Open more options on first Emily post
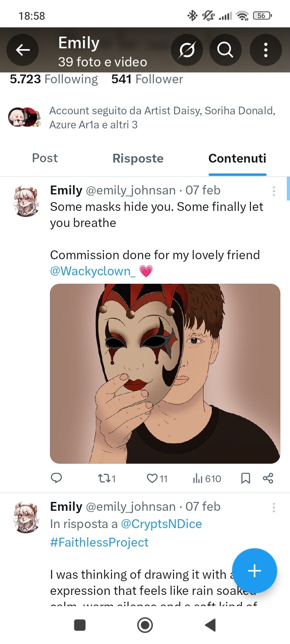 click(x=274, y=191)
